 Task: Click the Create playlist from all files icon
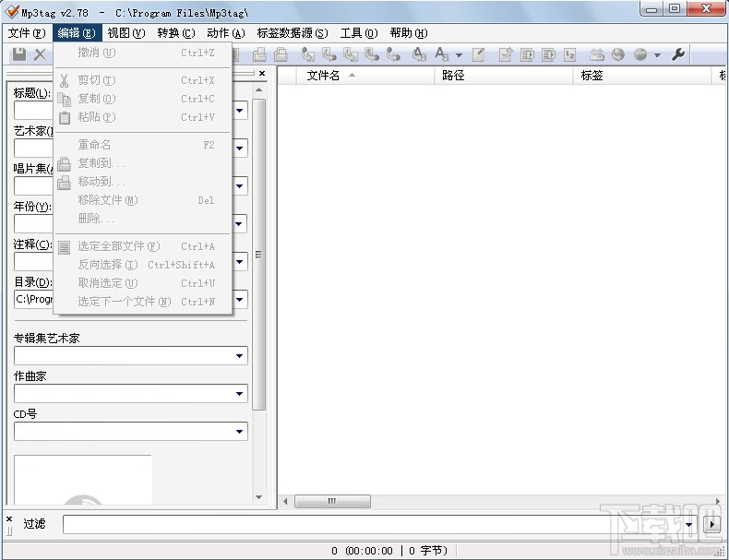(527, 54)
